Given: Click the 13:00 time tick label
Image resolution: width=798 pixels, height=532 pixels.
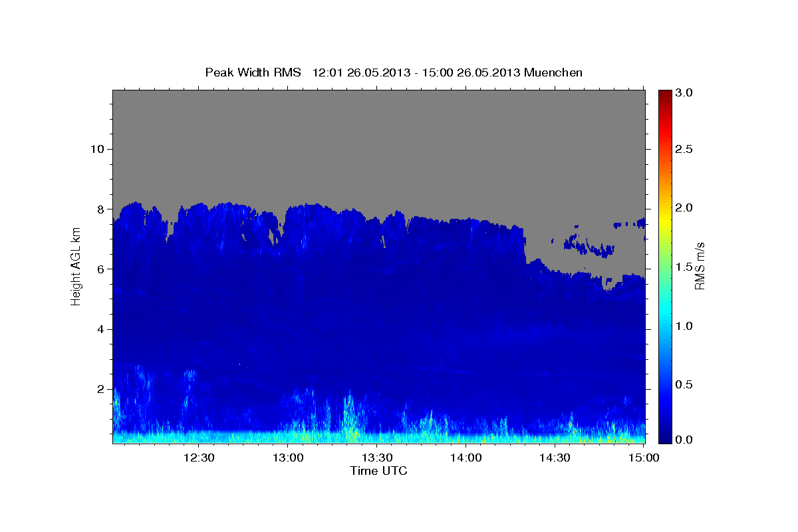Looking at the screenshot, I should (x=288, y=458).
